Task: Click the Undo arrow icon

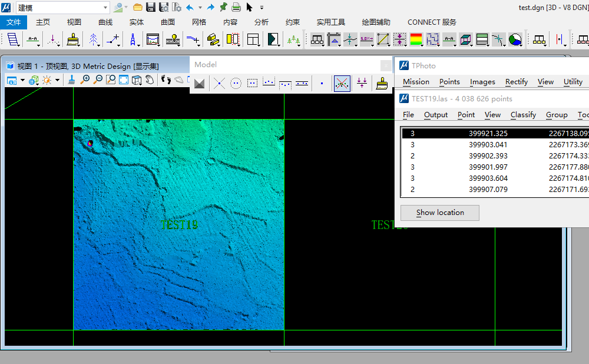Action: click(190, 8)
